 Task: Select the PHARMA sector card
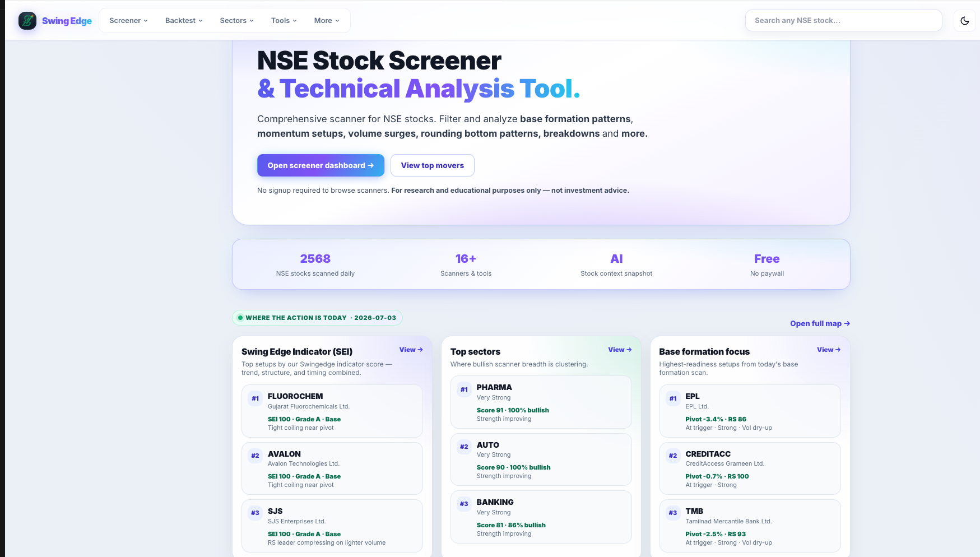click(x=541, y=402)
